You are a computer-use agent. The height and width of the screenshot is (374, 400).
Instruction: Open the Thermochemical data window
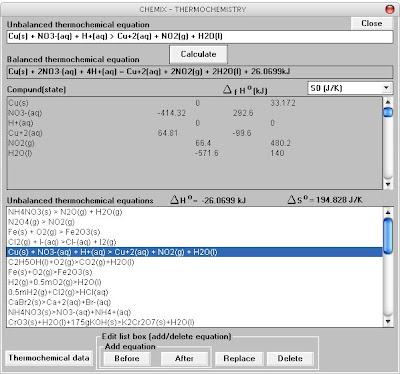49,358
